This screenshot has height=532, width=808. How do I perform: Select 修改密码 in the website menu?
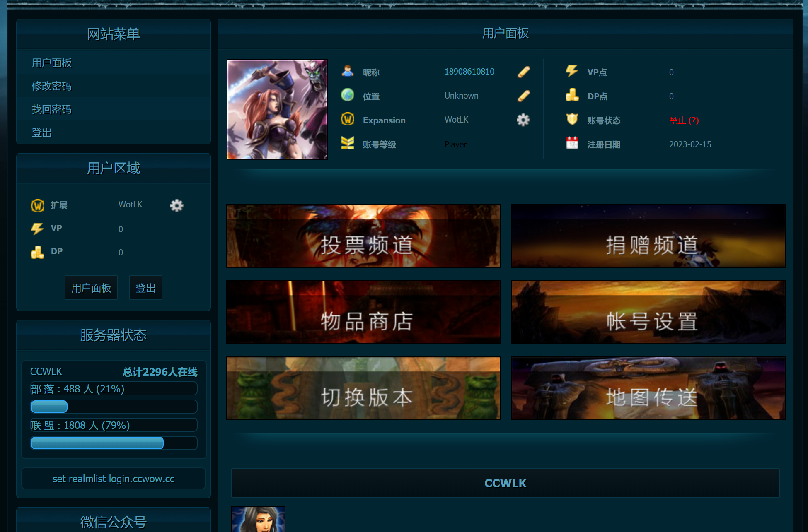point(52,86)
